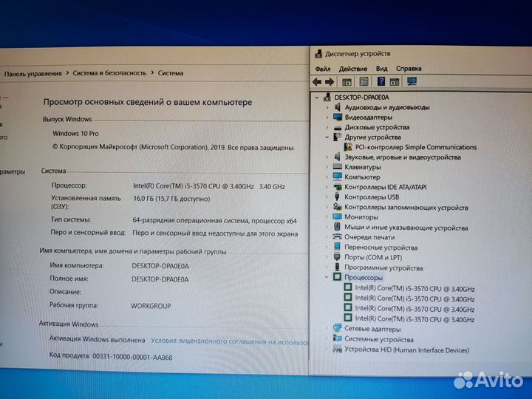Select the Процессоры category icon

point(337,277)
